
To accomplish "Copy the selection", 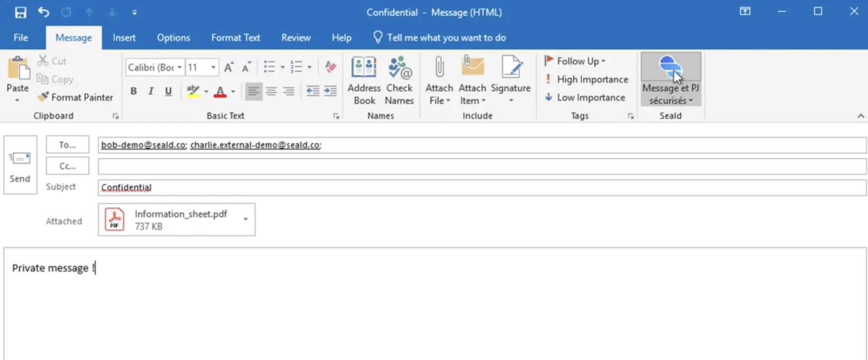I will (55, 79).
